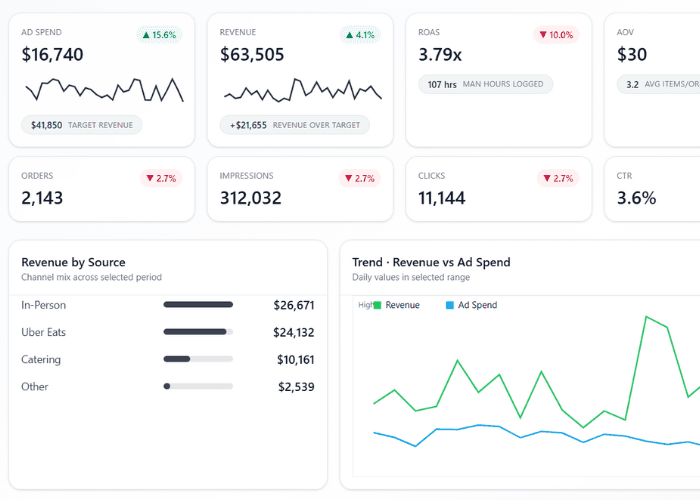700x500 pixels.
Task: Select the Other row amount $2,539
Action: pos(296,386)
